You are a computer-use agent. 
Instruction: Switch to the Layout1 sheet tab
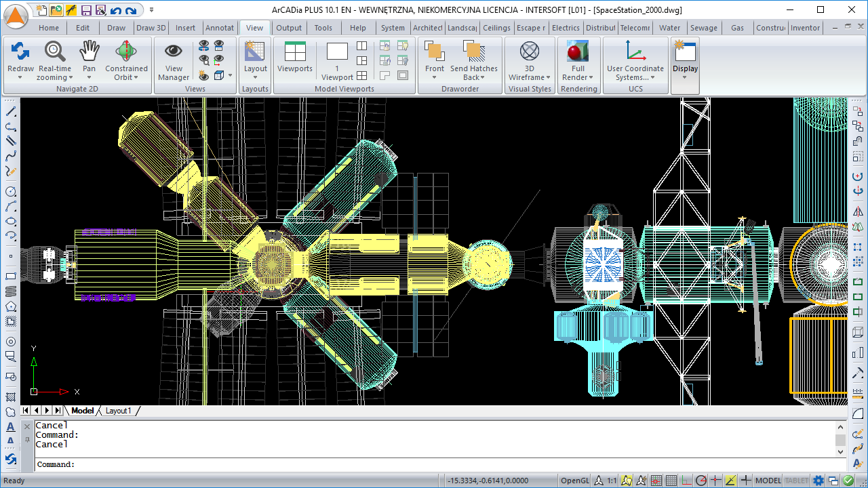(x=119, y=411)
